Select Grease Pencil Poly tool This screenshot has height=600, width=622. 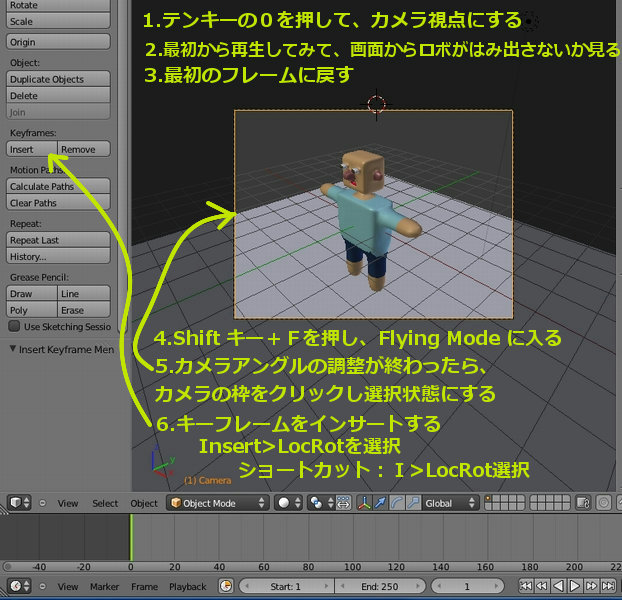[x=32, y=310]
